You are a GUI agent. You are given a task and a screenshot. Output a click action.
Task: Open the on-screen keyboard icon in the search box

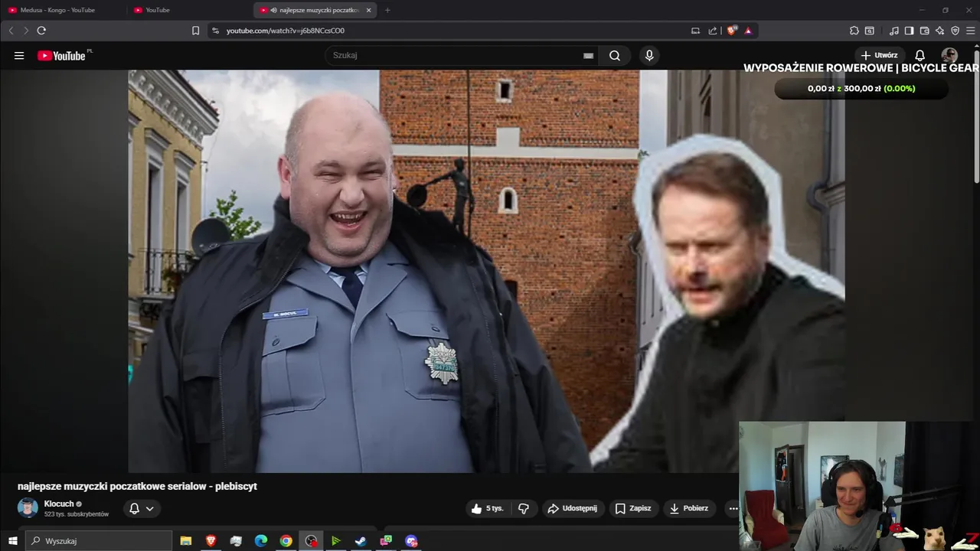click(588, 55)
